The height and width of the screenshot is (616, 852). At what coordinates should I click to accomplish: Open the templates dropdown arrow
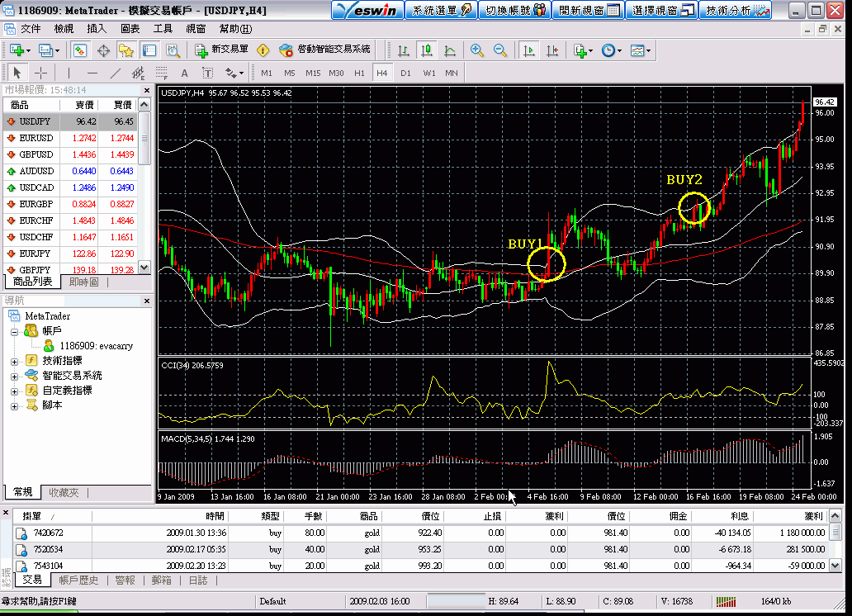tap(647, 50)
